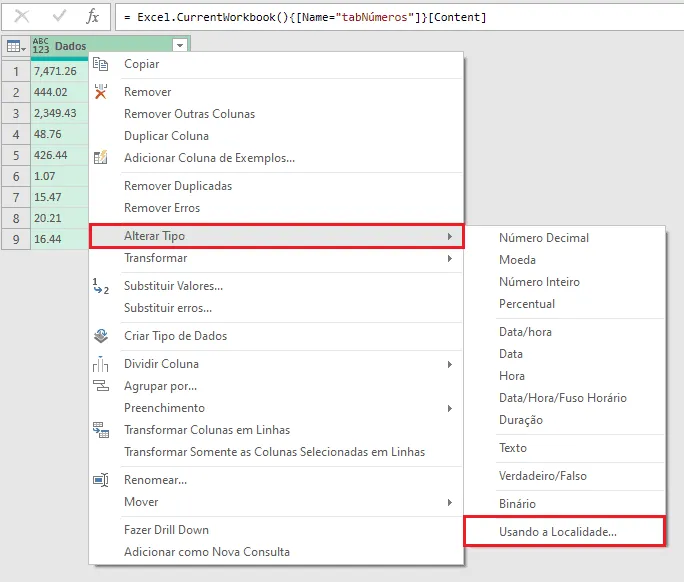Choose Data/Hora/Fuso Horário type

click(565, 398)
